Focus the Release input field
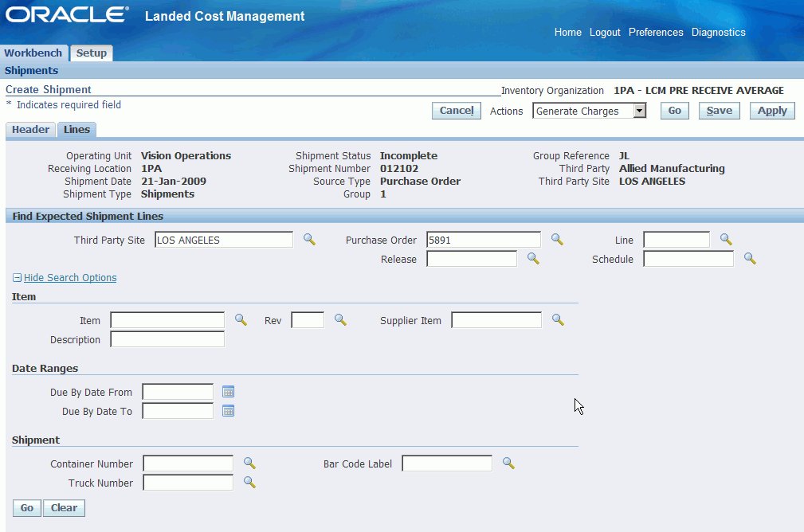This screenshot has height=532, width=804. click(x=472, y=259)
